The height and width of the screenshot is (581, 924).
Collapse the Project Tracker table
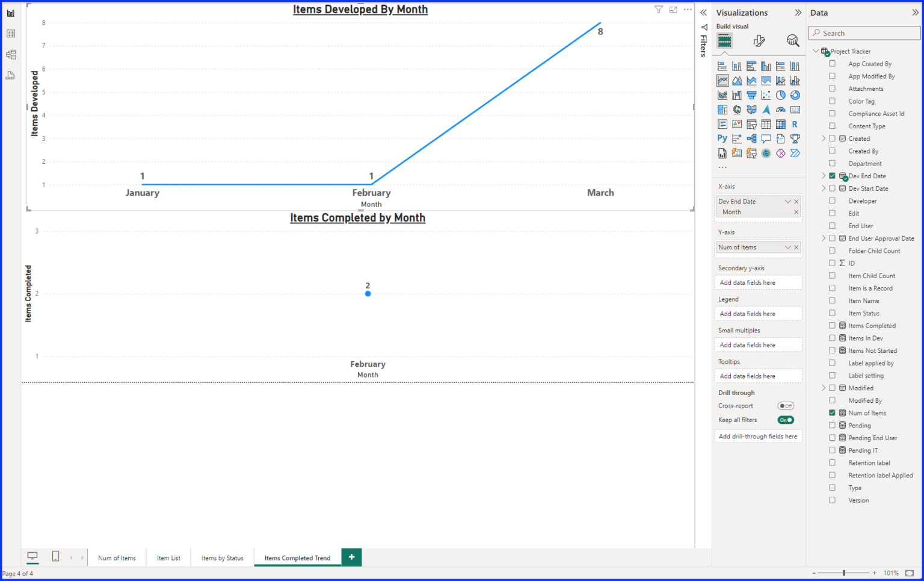coord(816,51)
